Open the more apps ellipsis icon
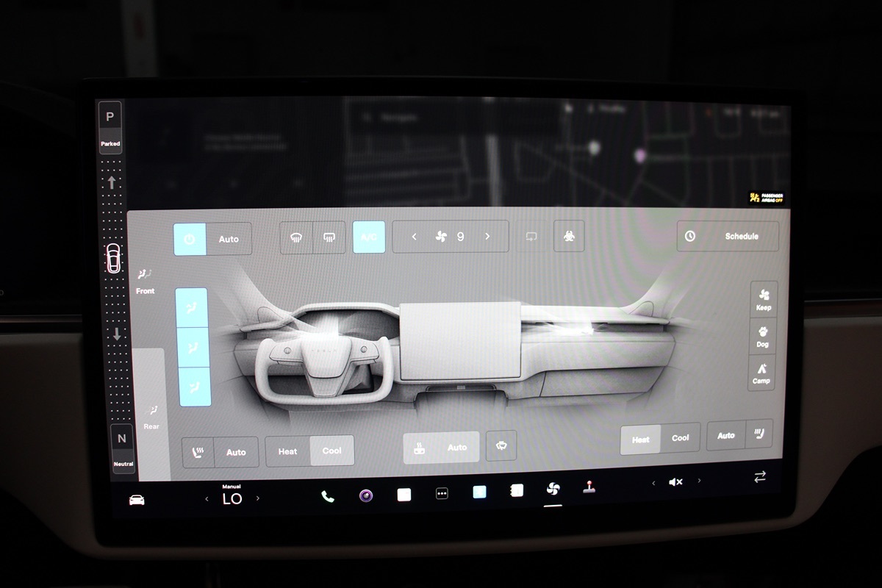Screen dimensions: 882x588 point(442,494)
